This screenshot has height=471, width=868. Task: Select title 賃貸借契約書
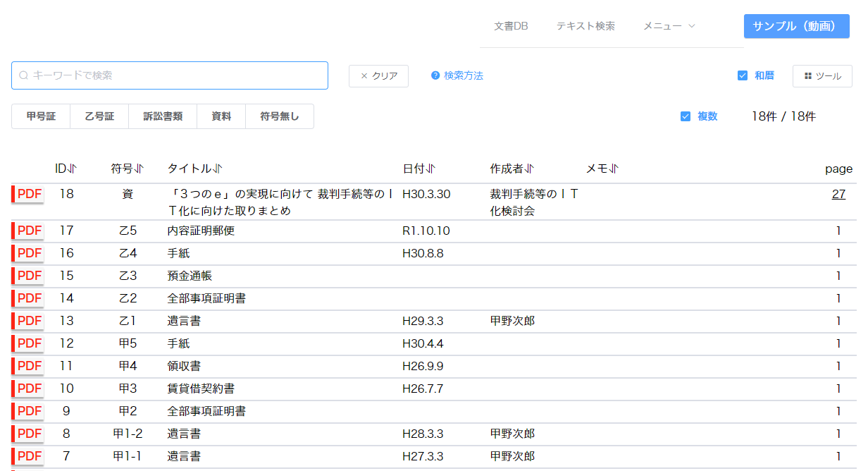coord(201,389)
